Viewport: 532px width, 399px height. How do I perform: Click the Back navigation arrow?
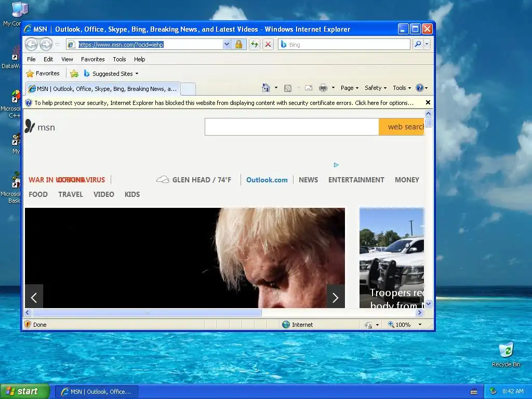pyautogui.click(x=31, y=44)
